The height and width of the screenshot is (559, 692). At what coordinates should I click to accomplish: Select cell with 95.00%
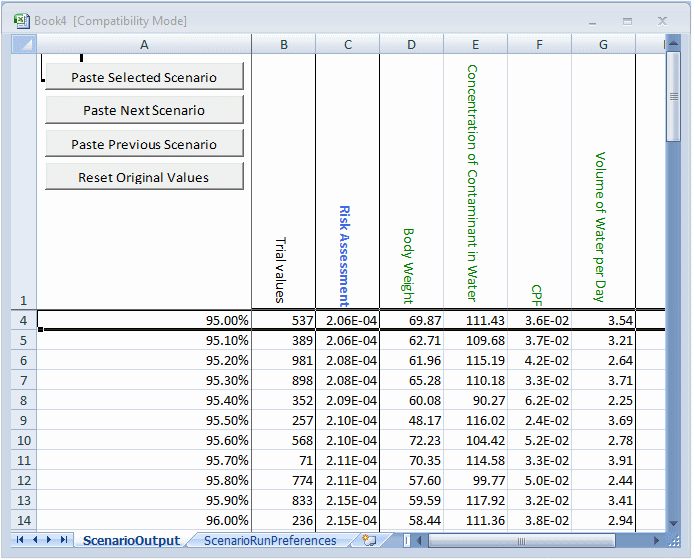(144, 320)
